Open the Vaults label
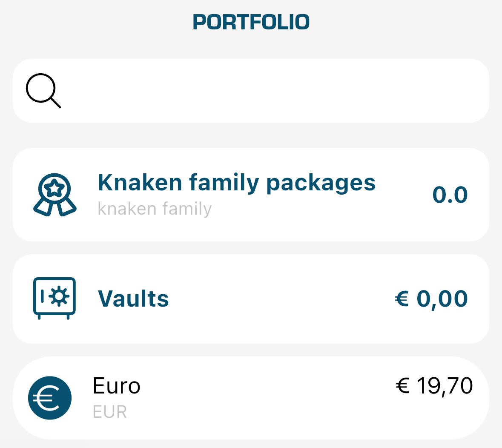 point(133,299)
